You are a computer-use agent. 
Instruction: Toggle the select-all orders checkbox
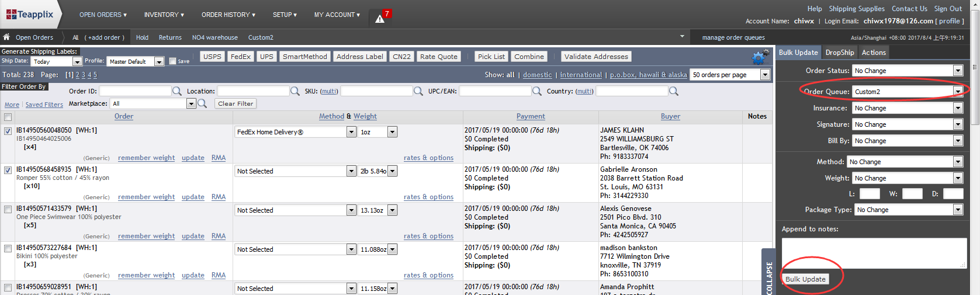pos(8,117)
